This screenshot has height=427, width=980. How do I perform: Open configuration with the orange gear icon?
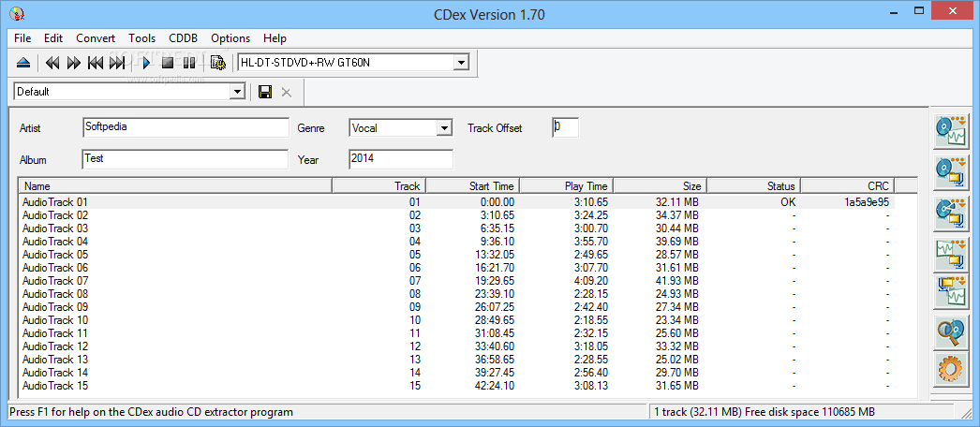[951, 370]
